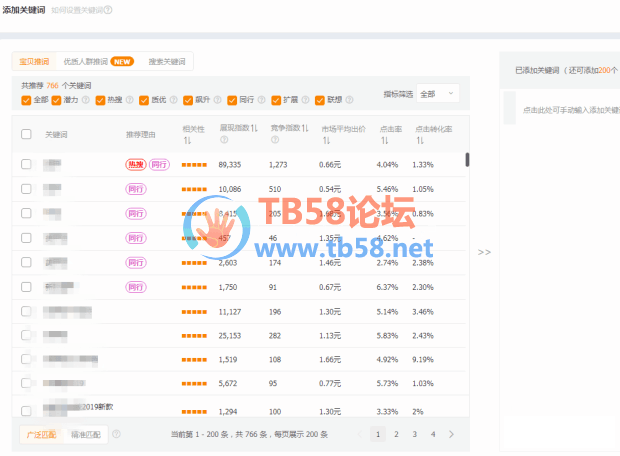Uncheck the 热搜 filter checkbox
The image size is (620, 456).
(x=100, y=100)
